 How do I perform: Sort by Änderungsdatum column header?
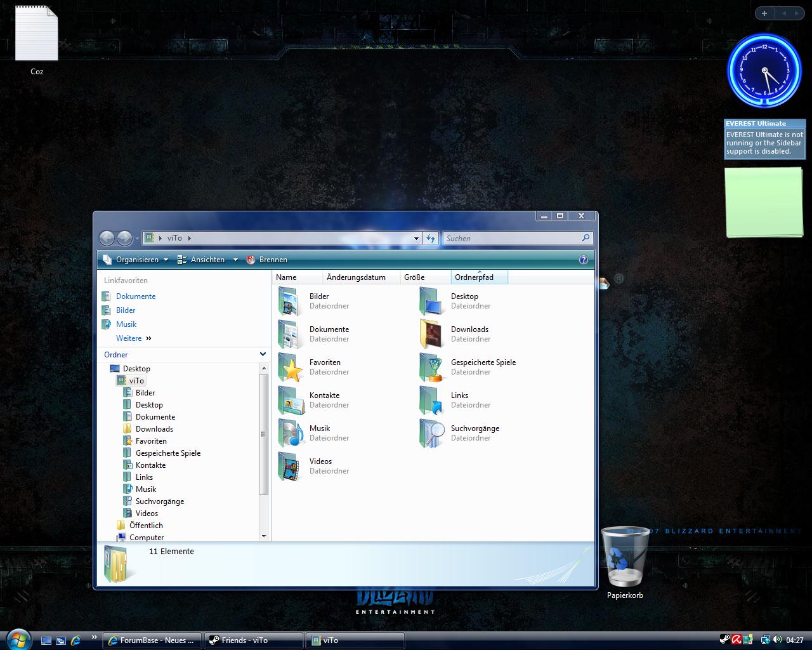pyautogui.click(x=362, y=277)
